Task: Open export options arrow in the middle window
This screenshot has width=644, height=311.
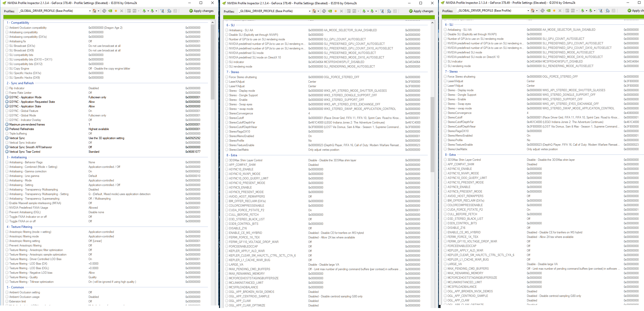Action: pos(368,11)
